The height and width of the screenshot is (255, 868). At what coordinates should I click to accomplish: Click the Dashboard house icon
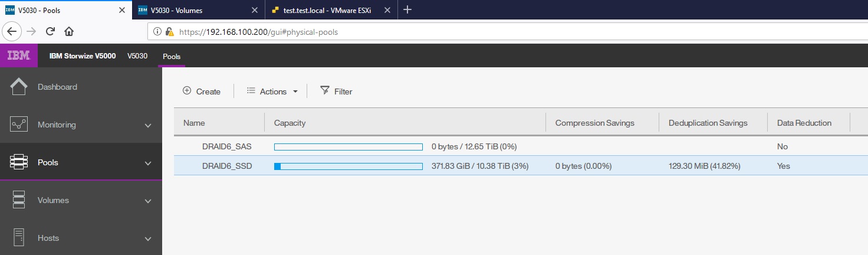(18, 87)
